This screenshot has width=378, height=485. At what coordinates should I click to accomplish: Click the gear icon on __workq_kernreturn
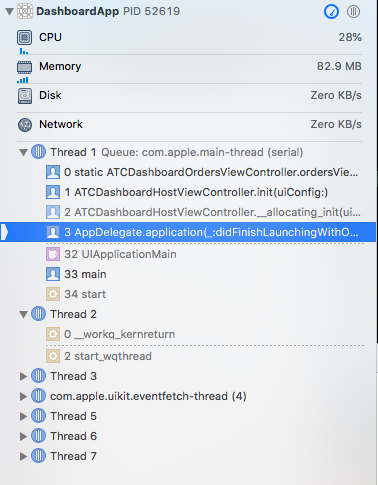53,334
